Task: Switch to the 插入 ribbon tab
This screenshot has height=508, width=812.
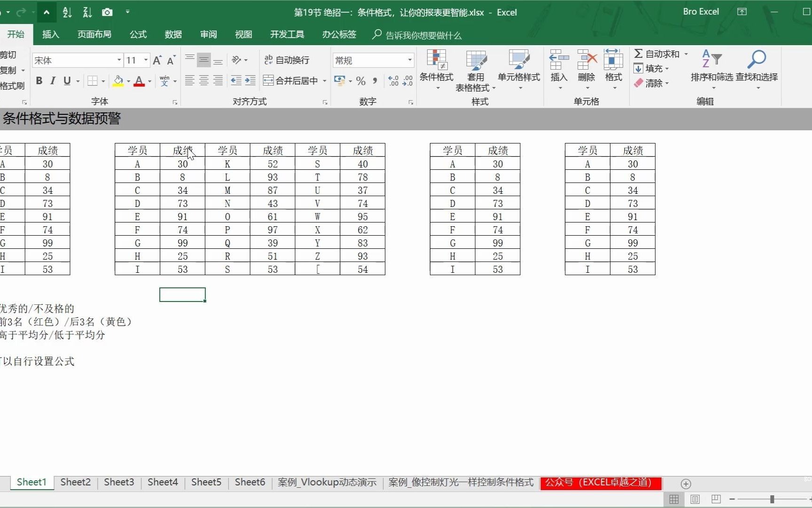Action: tap(50, 34)
